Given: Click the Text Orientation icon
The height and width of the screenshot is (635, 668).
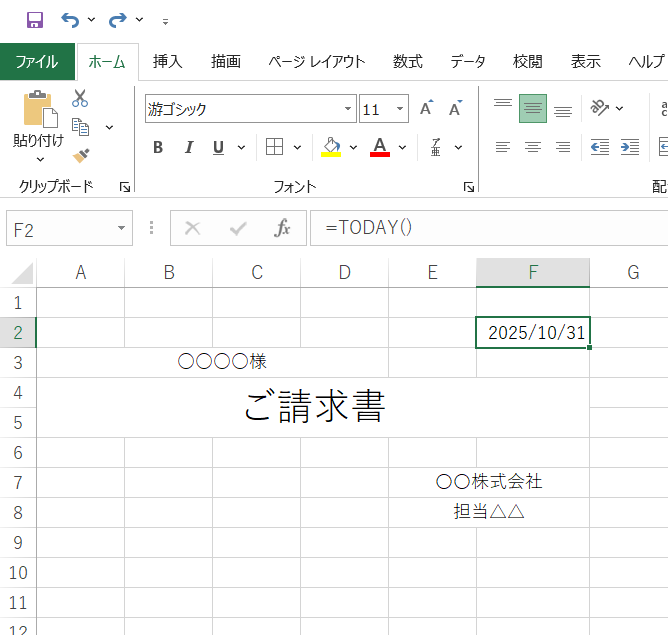Looking at the screenshot, I should pos(598,108).
